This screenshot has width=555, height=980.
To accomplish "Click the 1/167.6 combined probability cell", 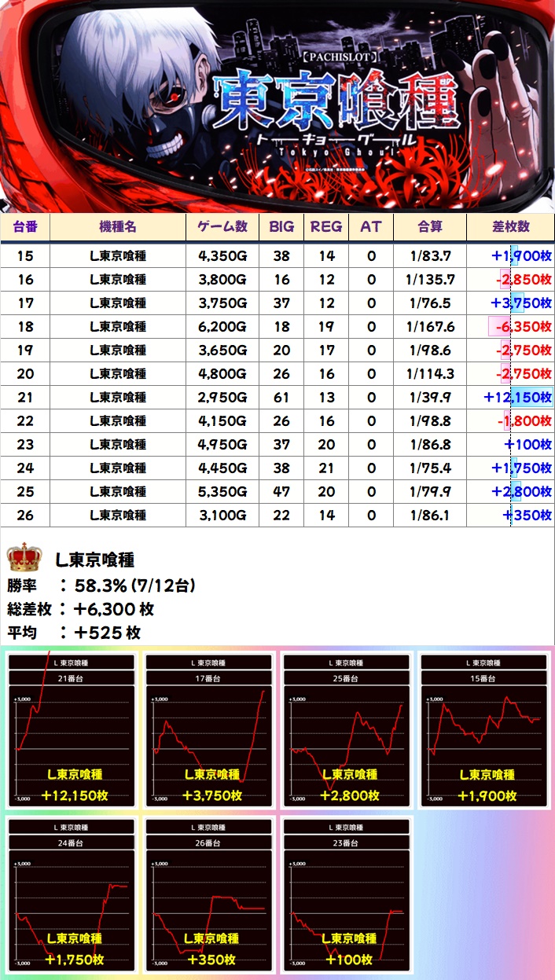I will [430, 327].
